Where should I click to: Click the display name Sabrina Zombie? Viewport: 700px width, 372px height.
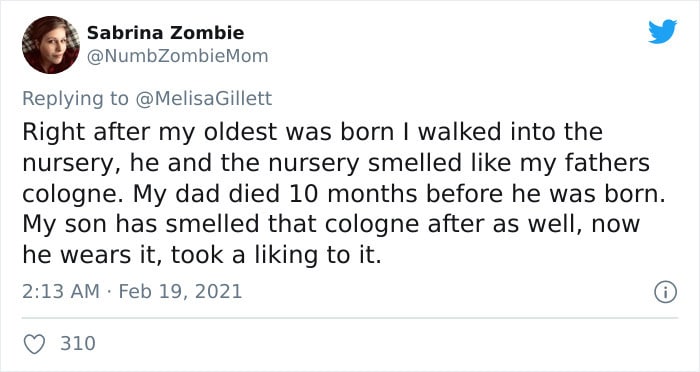click(x=165, y=33)
